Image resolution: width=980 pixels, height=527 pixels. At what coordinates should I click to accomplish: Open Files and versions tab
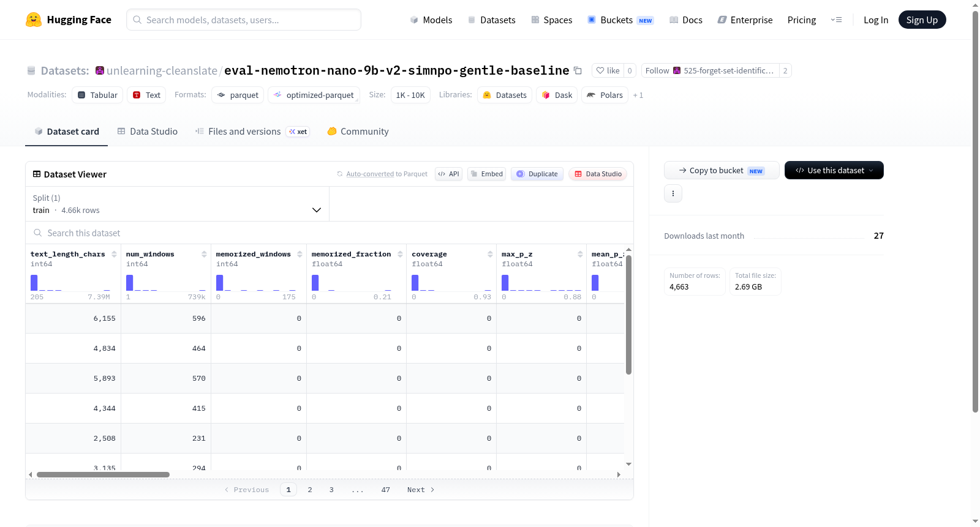click(x=252, y=131)
